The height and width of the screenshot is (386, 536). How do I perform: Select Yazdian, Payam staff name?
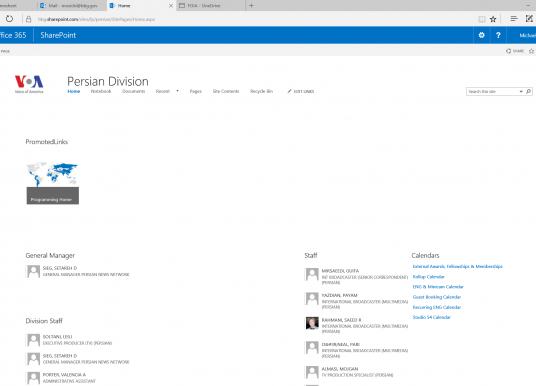point(339,295)
